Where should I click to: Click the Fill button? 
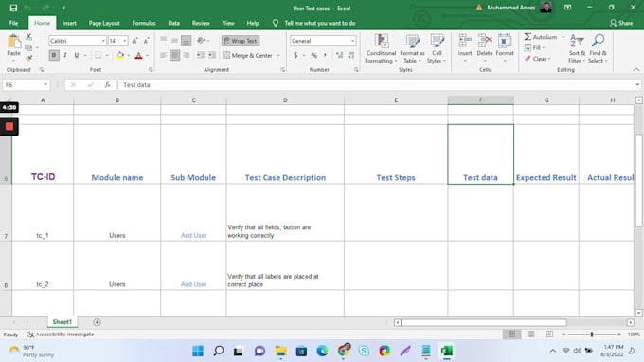click(x=535, y=47)
